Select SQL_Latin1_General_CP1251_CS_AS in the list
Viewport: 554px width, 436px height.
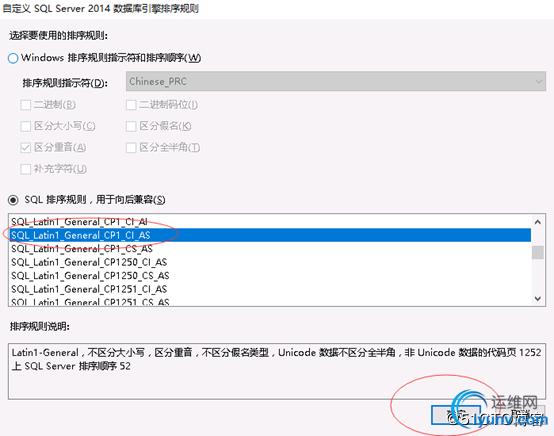coord(270,301)
